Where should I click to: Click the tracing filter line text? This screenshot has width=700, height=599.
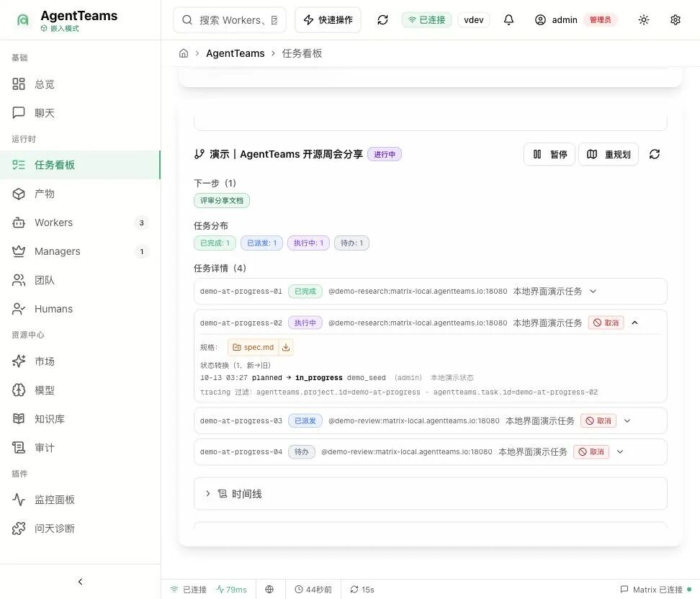pos(399,392)
